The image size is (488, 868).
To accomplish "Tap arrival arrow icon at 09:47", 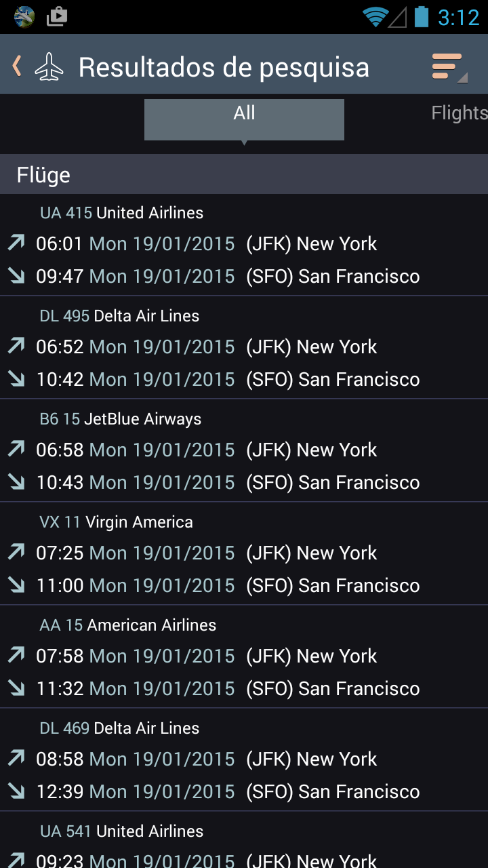I will (x=16, y=275).
